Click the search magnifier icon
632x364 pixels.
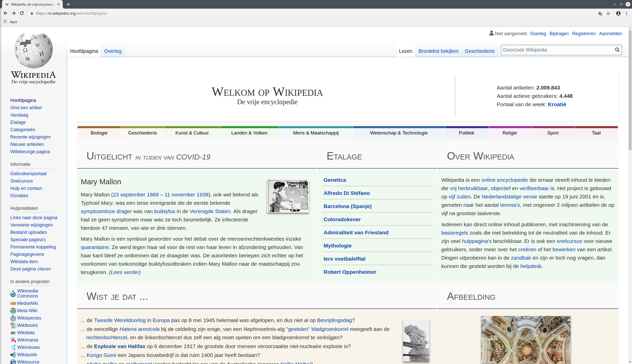pos(617,50)
